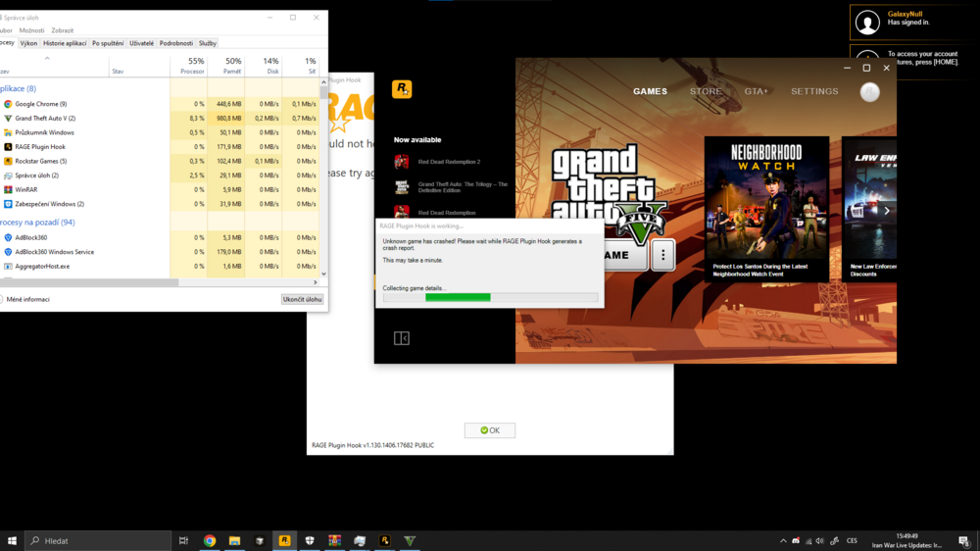Open the Možnosti menu

click(x=31, y=30)
